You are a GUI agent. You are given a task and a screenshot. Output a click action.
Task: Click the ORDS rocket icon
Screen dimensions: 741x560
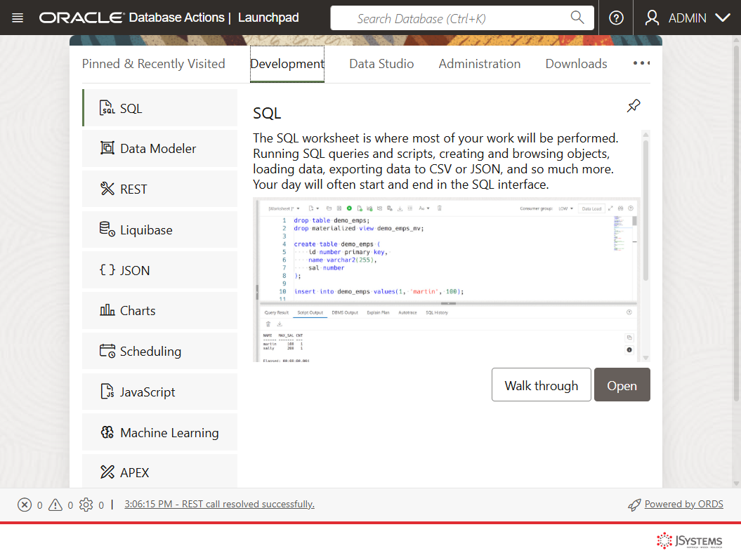coord(634,505)
